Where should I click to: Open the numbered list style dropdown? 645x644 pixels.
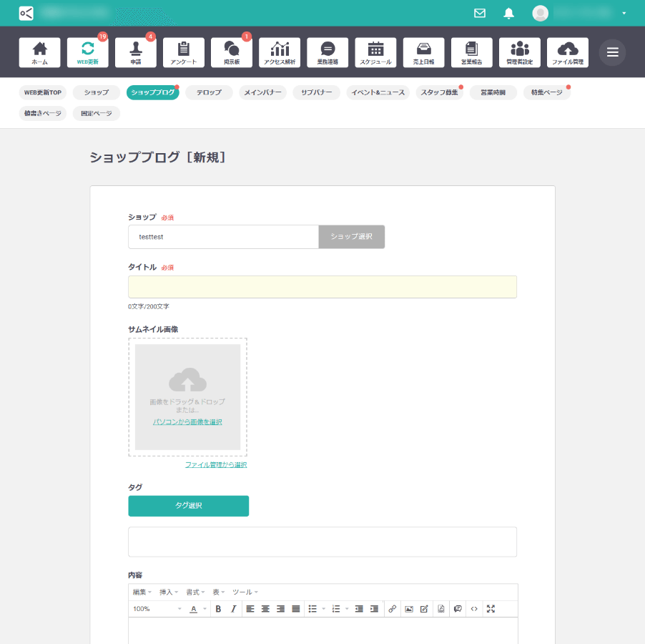[x=346, y=609]
